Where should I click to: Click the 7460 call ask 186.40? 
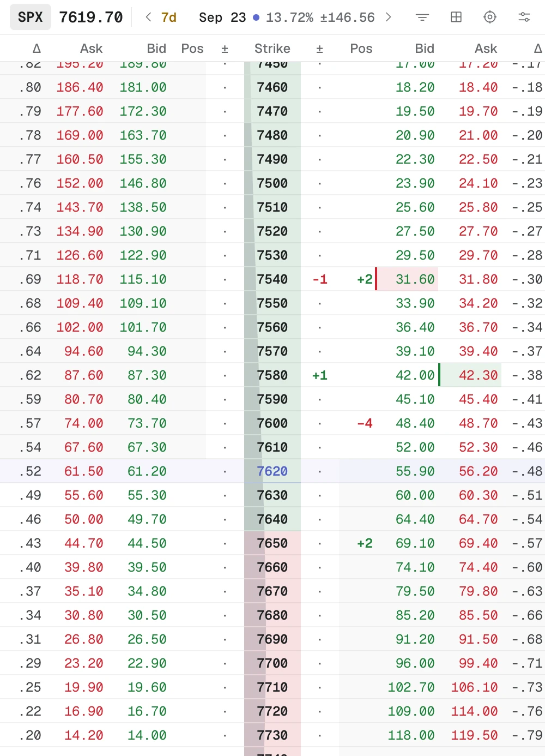coord(80,87)
